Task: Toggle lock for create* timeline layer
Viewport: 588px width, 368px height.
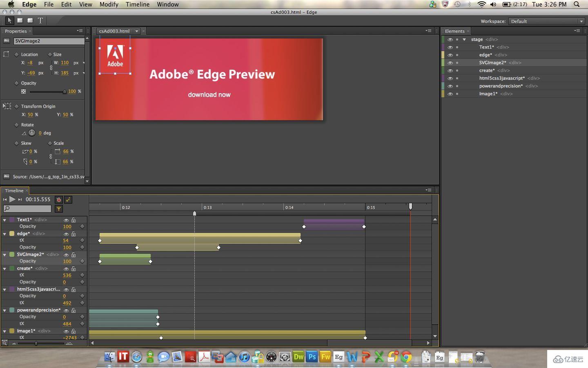Action: coord(73,269)
